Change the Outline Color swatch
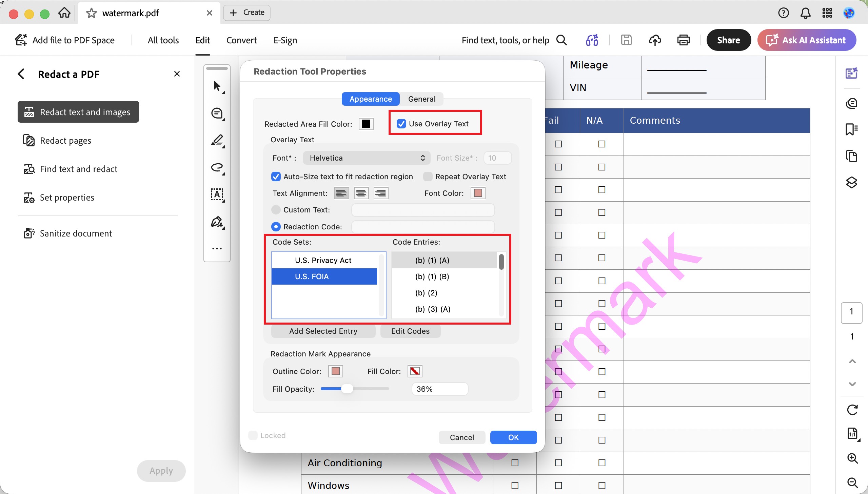 (335, 372)
